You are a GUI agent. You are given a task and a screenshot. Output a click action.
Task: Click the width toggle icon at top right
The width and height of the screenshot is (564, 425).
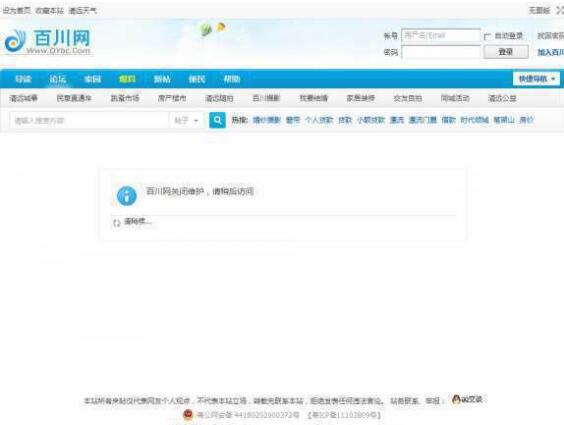point(560,10)
